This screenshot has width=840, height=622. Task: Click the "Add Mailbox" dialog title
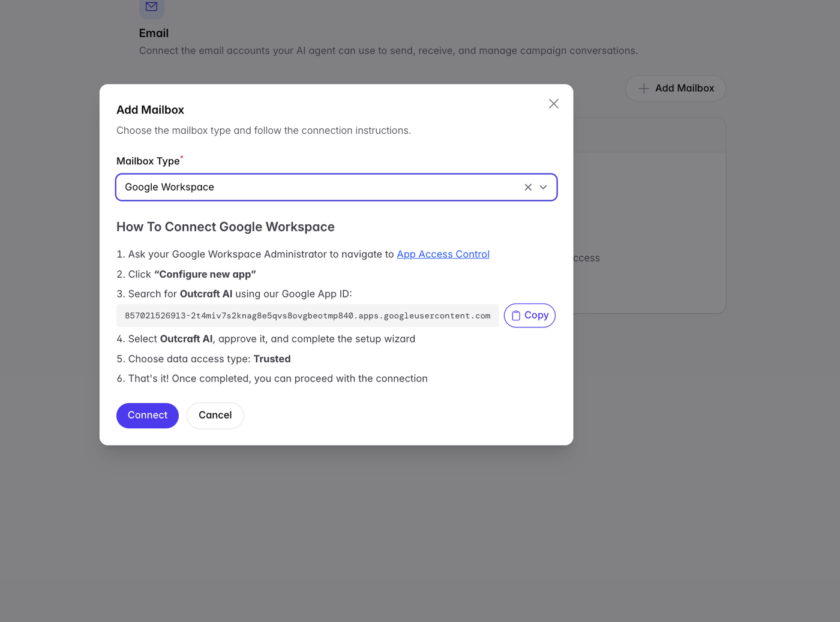click(x=150, y=110)
